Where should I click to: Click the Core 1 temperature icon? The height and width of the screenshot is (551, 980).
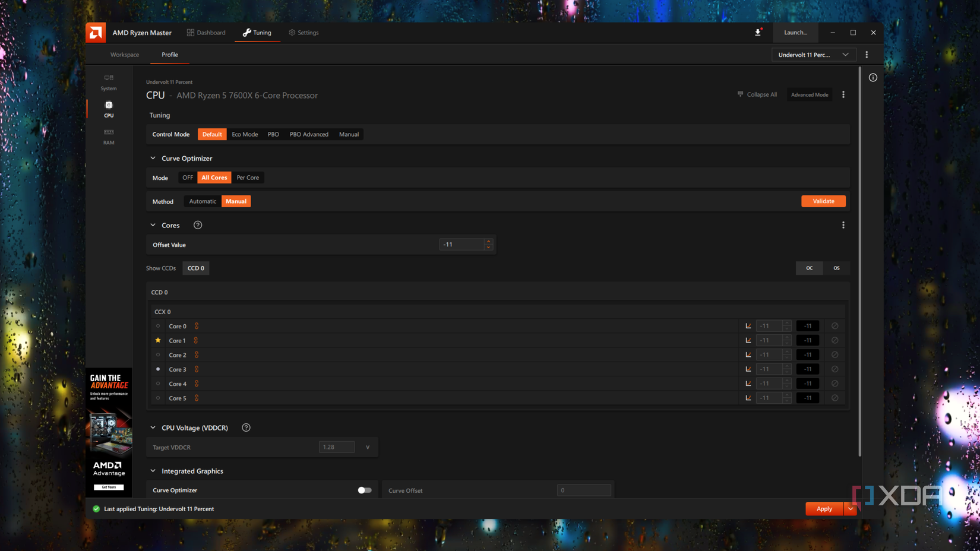coord(196,340)
